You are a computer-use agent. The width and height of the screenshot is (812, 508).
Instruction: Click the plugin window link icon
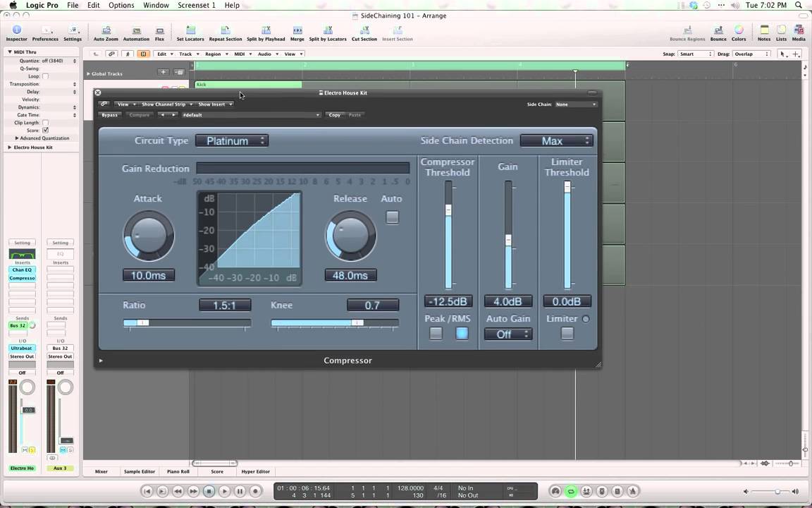(x=104, y=104)
